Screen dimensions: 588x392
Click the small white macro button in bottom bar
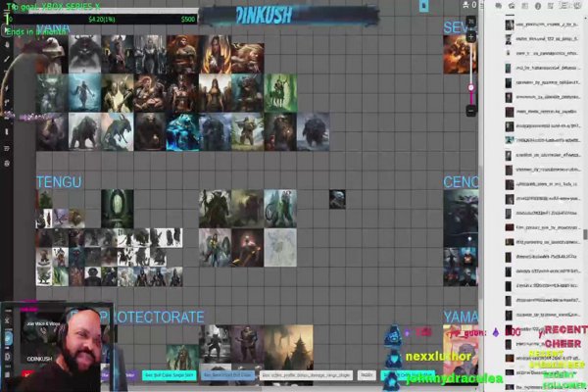[x=367, y=374]
